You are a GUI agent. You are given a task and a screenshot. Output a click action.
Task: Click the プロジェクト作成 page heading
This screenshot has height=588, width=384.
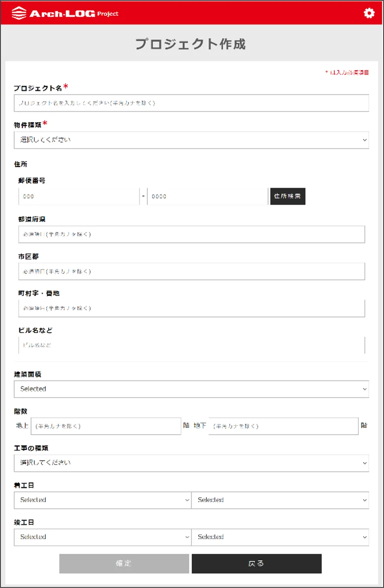(190, 44)
